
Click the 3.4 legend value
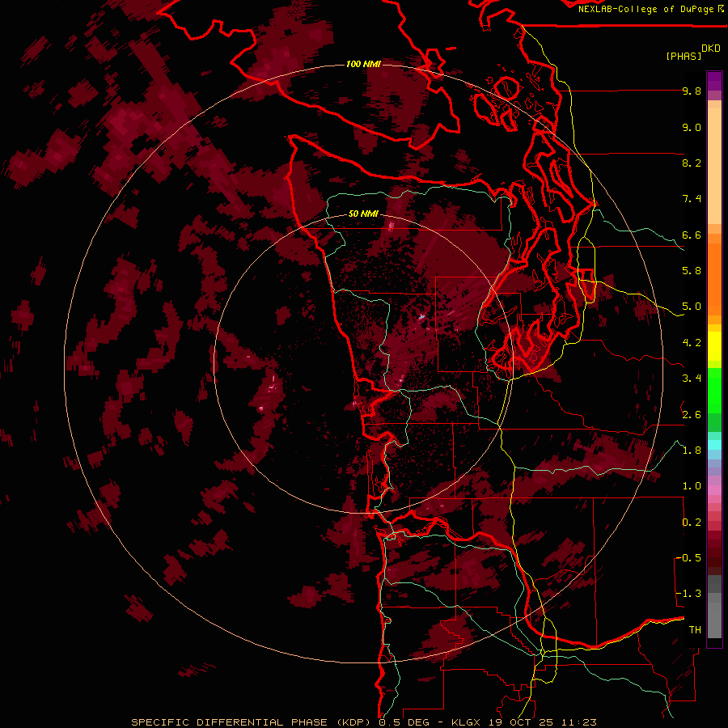click(x=692, y=379)
